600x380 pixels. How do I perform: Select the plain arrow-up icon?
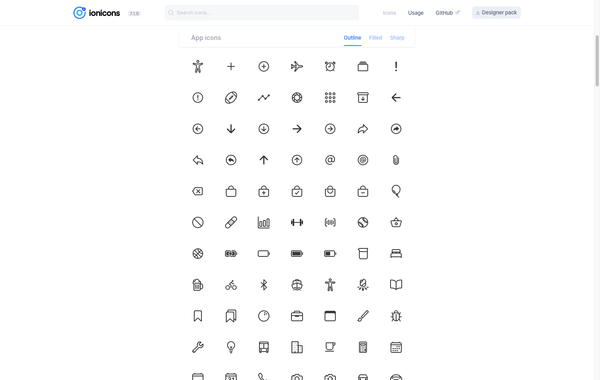pos(264,160)
